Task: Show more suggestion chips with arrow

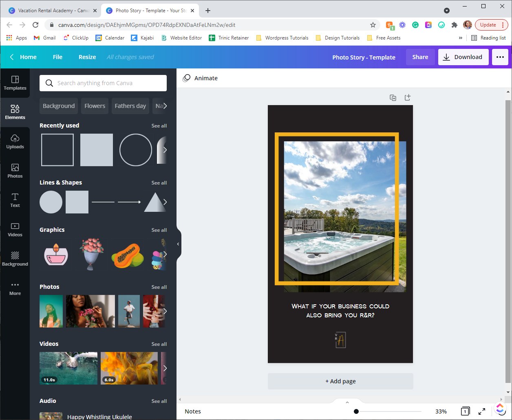Action: pyautogui.click(x=165, y=106)
